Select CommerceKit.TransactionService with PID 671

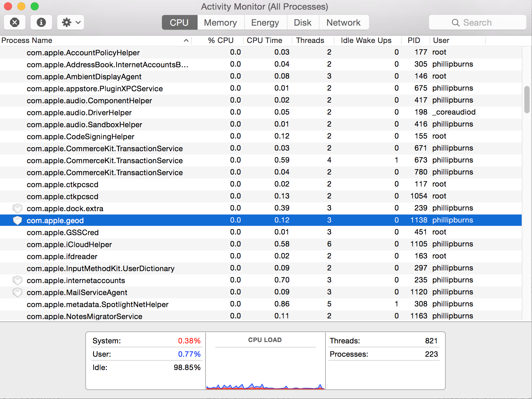pos(261,149)
